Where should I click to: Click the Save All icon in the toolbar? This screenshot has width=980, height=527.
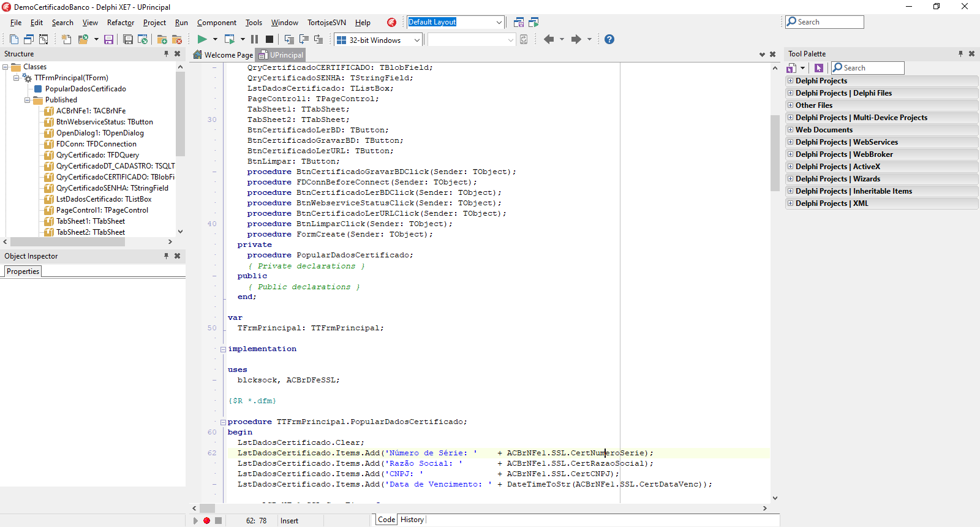[x=128, y=39]
